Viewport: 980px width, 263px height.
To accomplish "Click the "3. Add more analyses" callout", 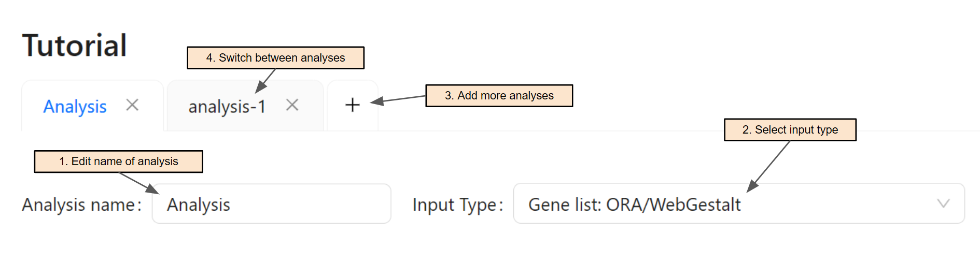I will click(x=499, y=96).
